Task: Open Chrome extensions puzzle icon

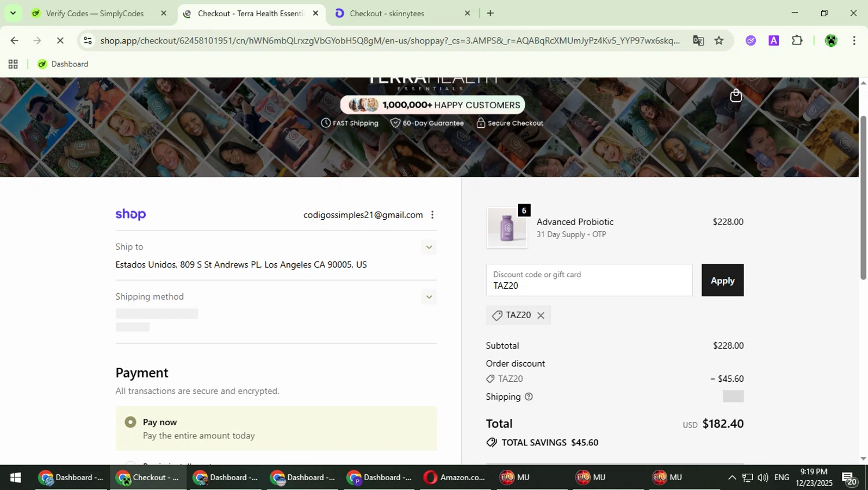Action: tap(797, 40)
